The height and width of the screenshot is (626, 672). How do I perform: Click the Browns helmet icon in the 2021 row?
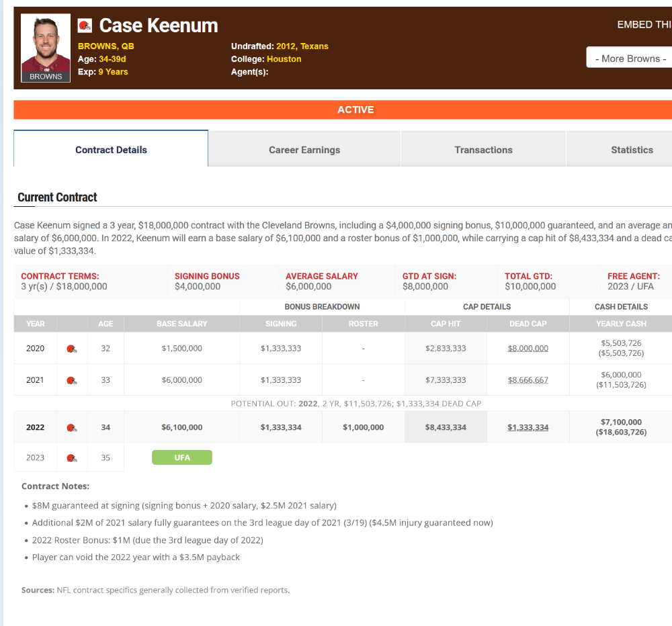pos(72,380)
